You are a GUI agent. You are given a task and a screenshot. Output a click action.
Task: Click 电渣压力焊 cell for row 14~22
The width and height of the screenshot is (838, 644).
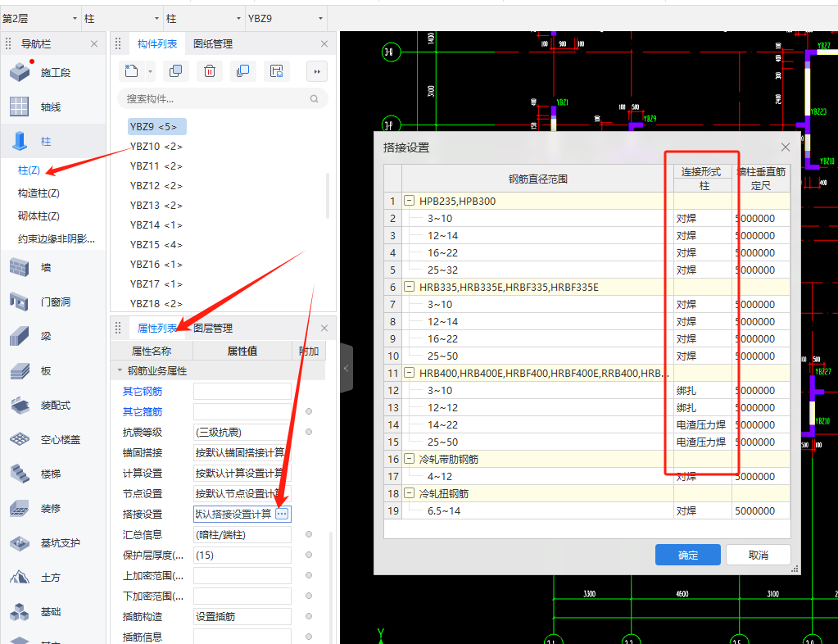click(x=702, y=425)
